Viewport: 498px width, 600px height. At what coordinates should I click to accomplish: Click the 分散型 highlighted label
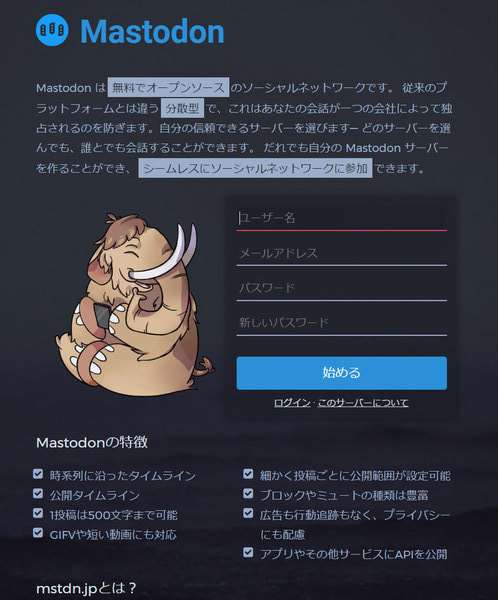[183, 108]
